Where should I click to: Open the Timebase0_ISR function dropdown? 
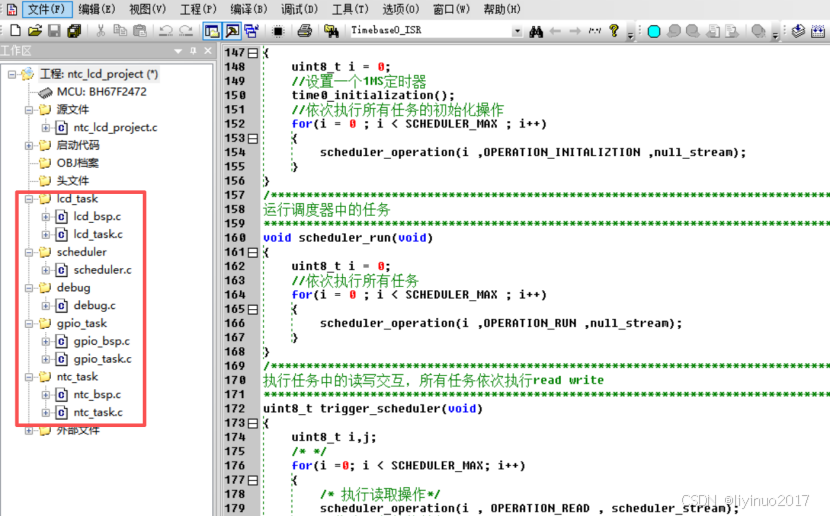coord(517,31)
